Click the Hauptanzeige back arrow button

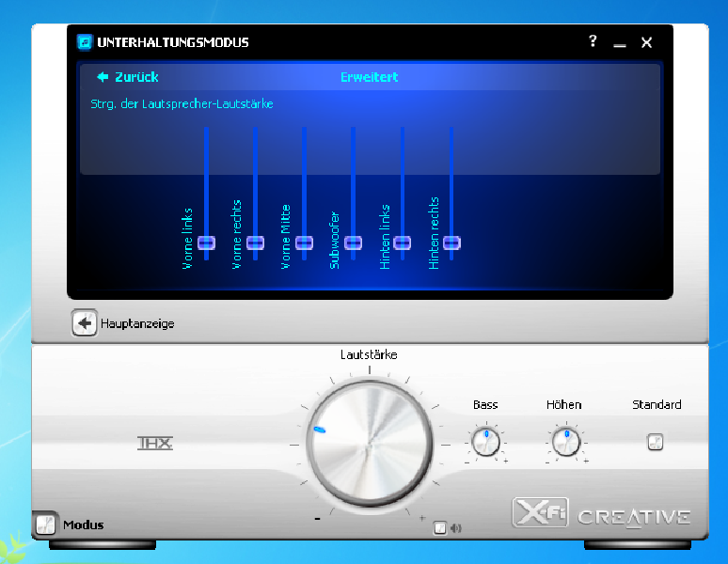84,322
